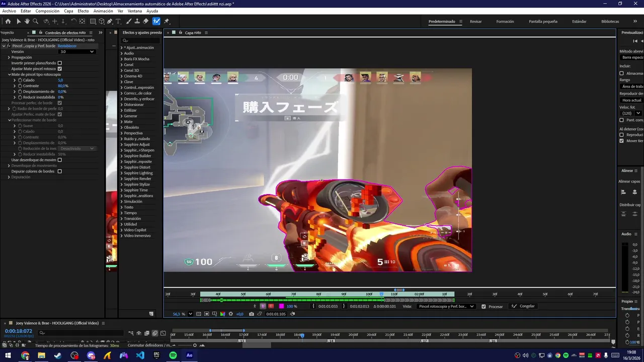The image size is (644, 362).
Task: Switch to the Bibliotecas workspace
Action: 610,22
